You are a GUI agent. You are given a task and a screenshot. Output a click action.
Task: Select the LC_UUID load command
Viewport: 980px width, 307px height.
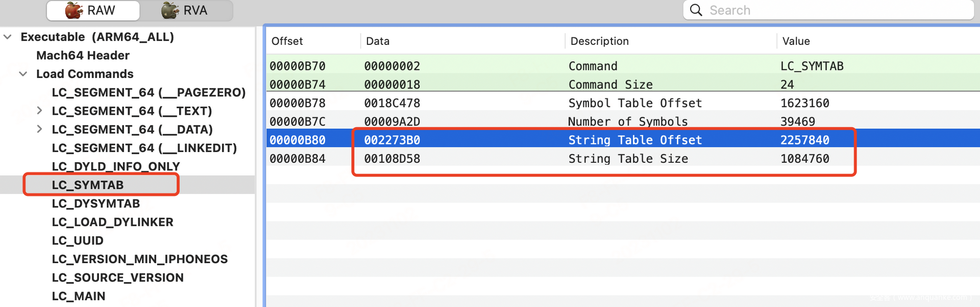[78, 240]
